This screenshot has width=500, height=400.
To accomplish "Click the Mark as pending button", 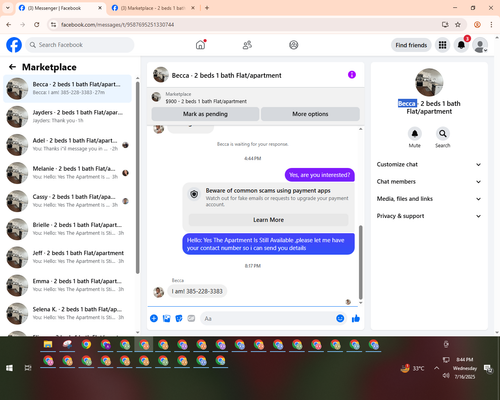I will click(x=205, y=114).
